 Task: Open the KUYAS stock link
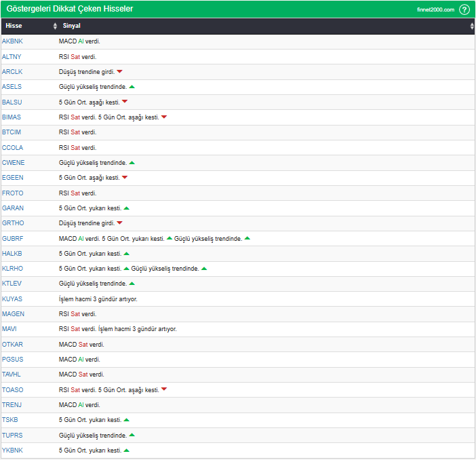(x=12, y=299)
